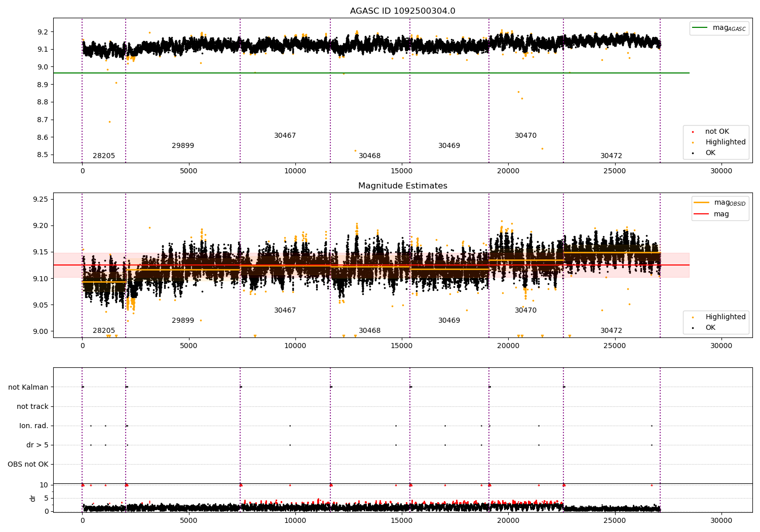The image size is (760, 532).
Task: Click the 8.9 y-axis tick of top plot
Action: tap(43, 85)
